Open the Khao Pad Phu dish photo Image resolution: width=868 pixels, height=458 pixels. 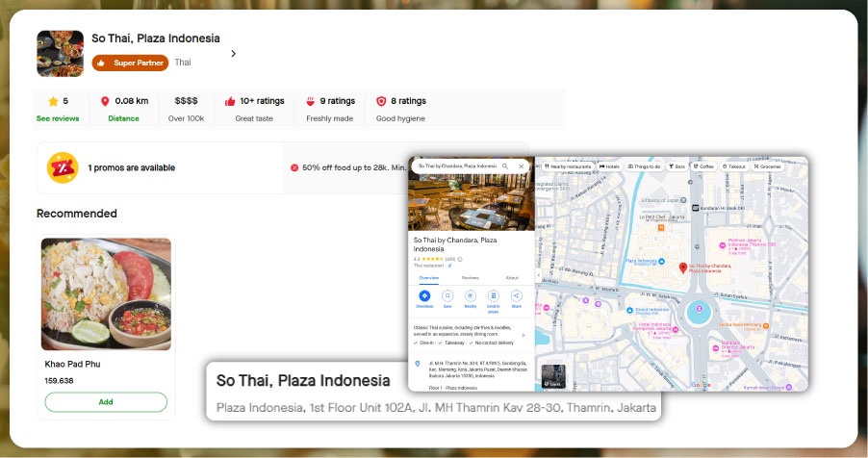[106, 294]
